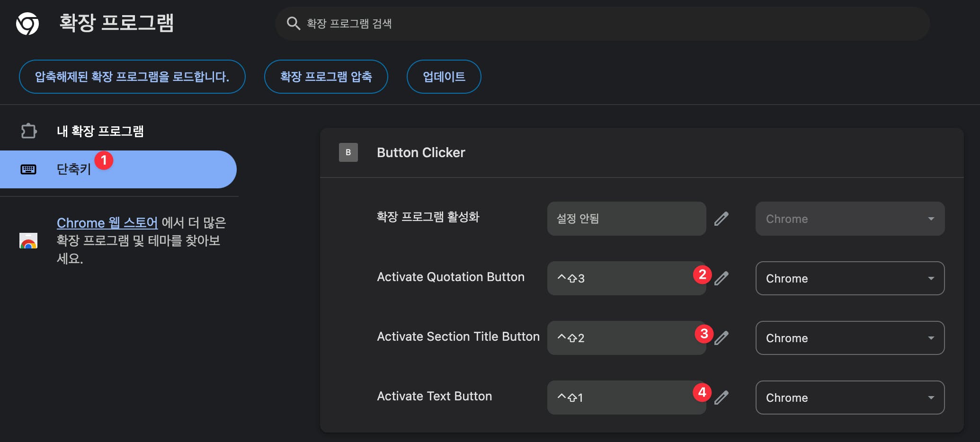
Task: Click 압축해제된 확장 프로그램을 로드합니다 button
Action: pos(132,77)
